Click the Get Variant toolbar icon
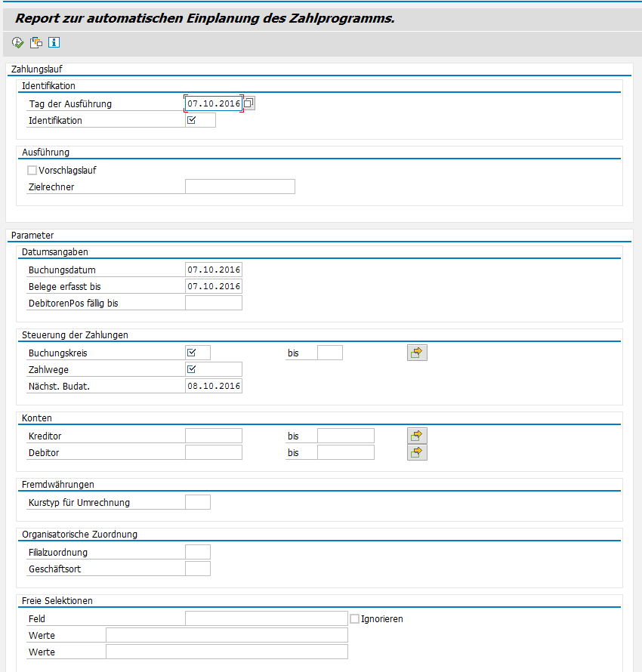The height and width of the screenshot is (672, 642). tap(36, 42)
